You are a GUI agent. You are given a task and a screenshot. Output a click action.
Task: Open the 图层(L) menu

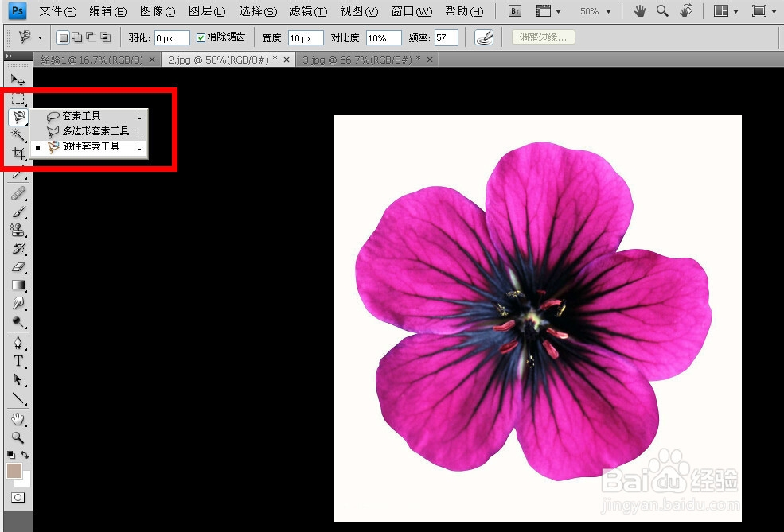click(207, 11)
